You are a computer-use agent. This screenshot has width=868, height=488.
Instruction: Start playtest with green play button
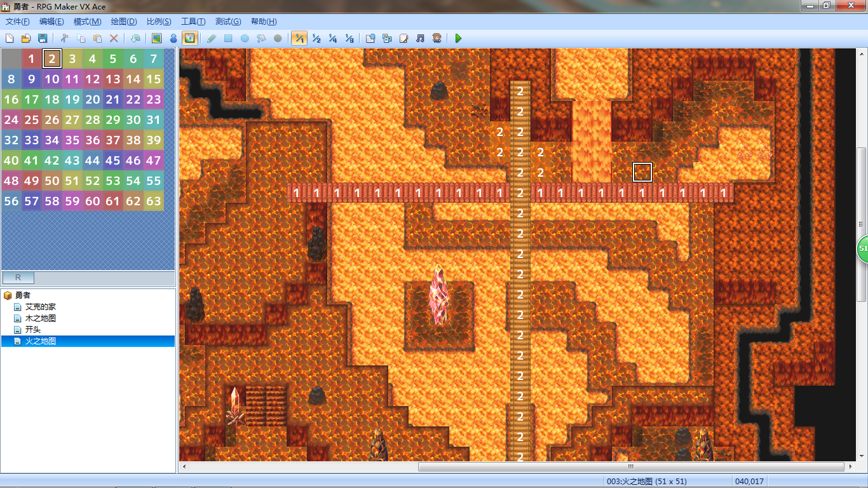(458, 38)
